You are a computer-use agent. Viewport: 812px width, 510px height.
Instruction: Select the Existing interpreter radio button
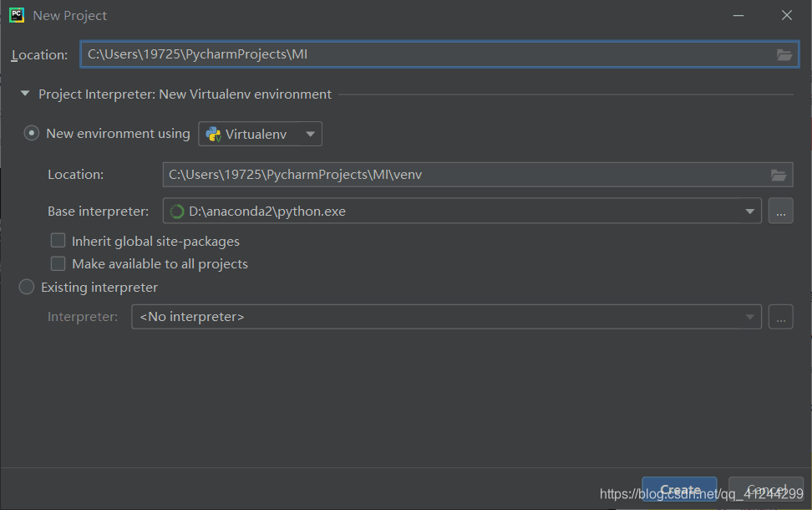26,287
